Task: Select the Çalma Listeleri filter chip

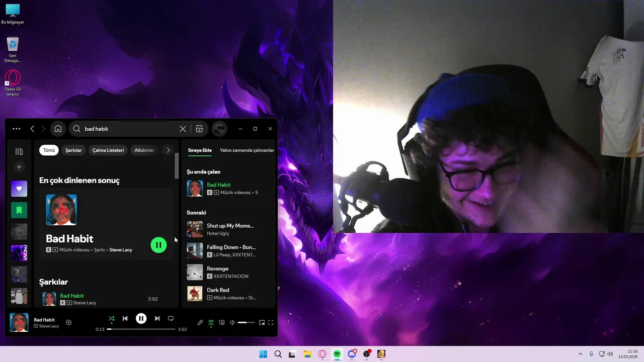Action: (108, 150)
